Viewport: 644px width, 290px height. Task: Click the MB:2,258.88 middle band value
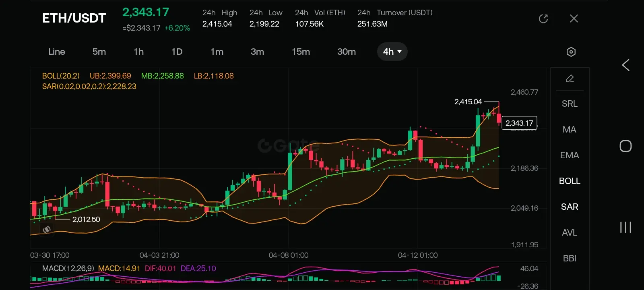tap(163, 76)
